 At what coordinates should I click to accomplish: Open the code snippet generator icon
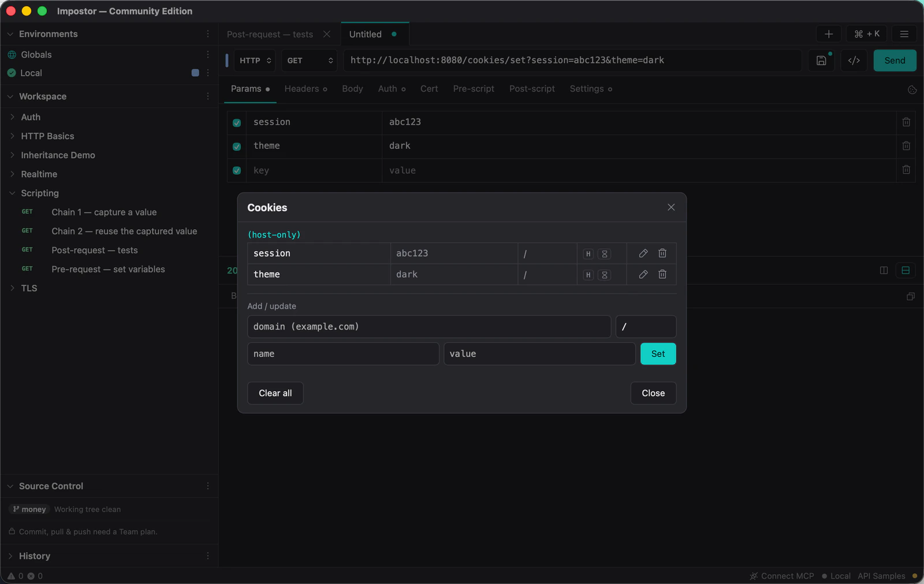tap(854, 61)
